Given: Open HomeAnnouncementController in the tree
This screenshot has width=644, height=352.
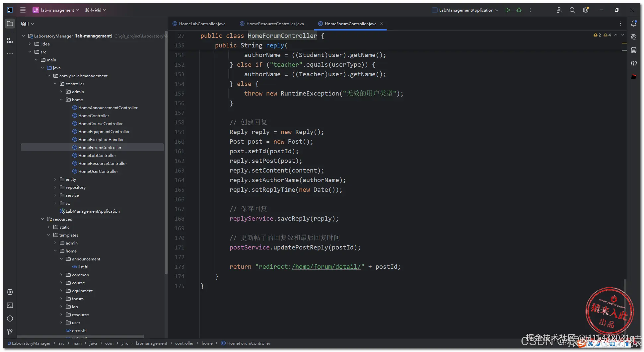Looking at the screenshot, I should [x=108, y=107].
